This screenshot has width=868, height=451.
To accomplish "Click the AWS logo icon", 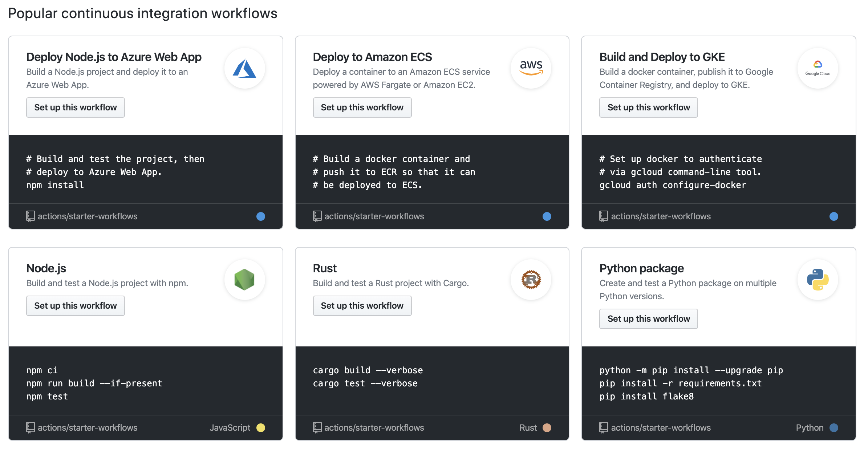I will coord(531,68).
